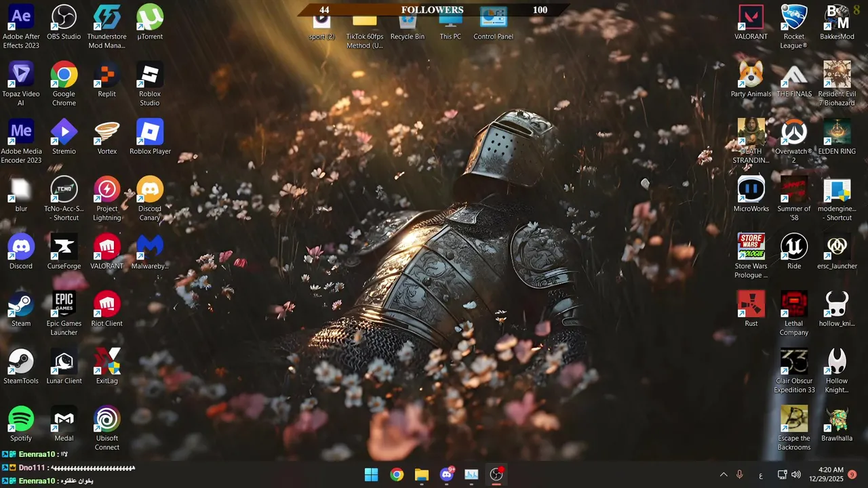Select Clair Obscur Expedition 33 icon

[793, 371]
